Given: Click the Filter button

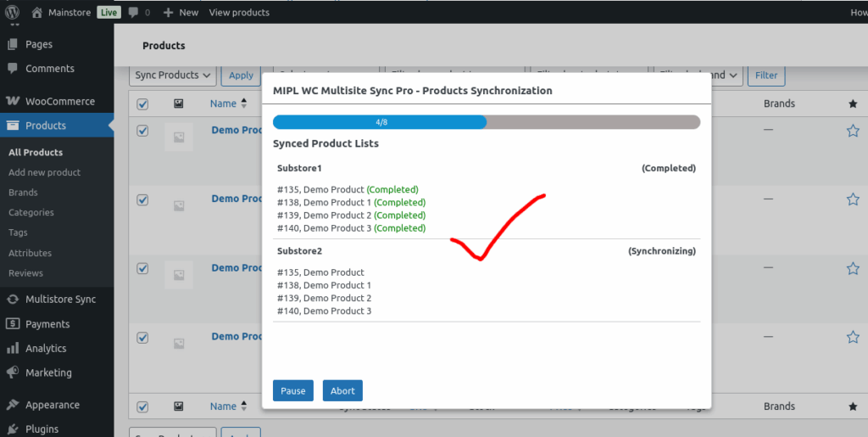Looking at the screenshot, I should [766, 76].
